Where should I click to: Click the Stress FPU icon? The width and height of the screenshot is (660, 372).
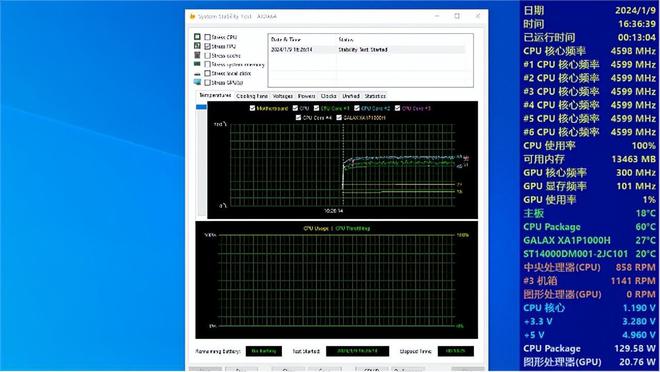coord(197,45)
